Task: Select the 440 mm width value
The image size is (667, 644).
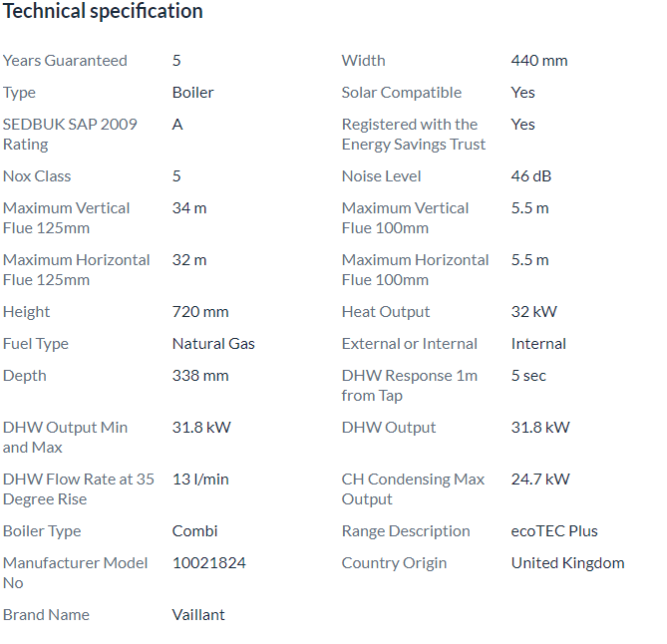Action: pyautogui.click(x=538, y=61)
